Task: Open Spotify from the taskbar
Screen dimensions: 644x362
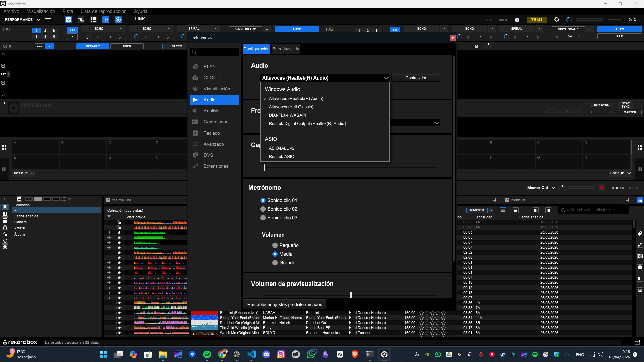Action: (x=207, y=354)
